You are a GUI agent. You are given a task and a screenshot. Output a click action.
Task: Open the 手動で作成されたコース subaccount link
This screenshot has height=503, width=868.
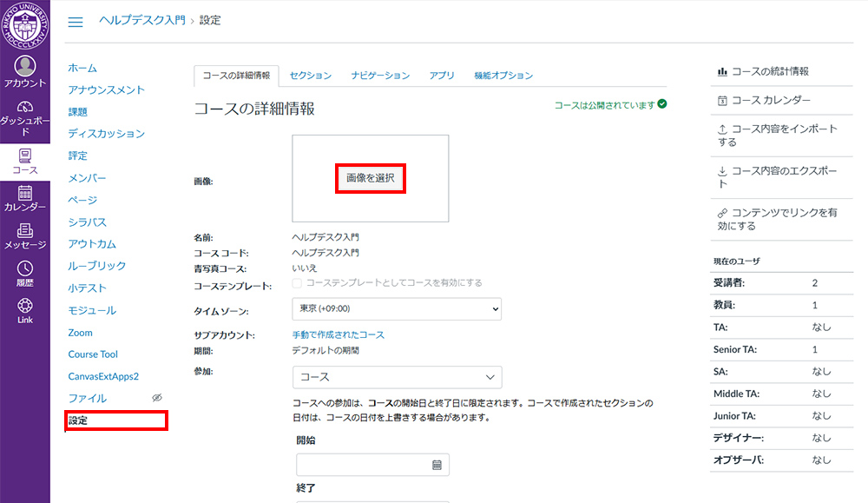pyautogui.click(x=339, y=334)
